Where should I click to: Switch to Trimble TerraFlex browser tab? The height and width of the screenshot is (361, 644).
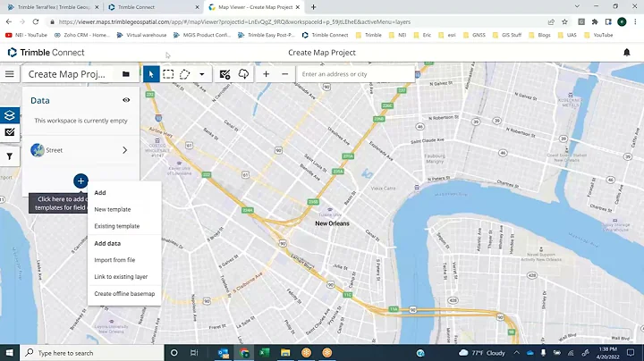(54, 7)
